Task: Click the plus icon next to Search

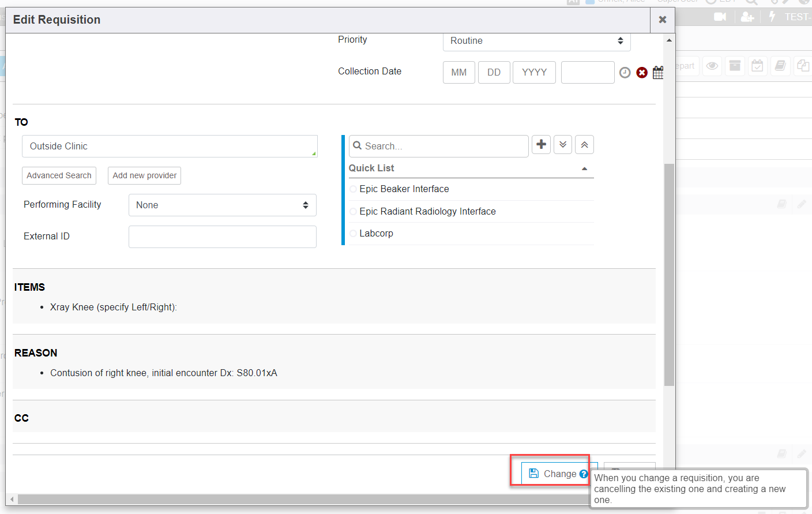Action: 541,145
